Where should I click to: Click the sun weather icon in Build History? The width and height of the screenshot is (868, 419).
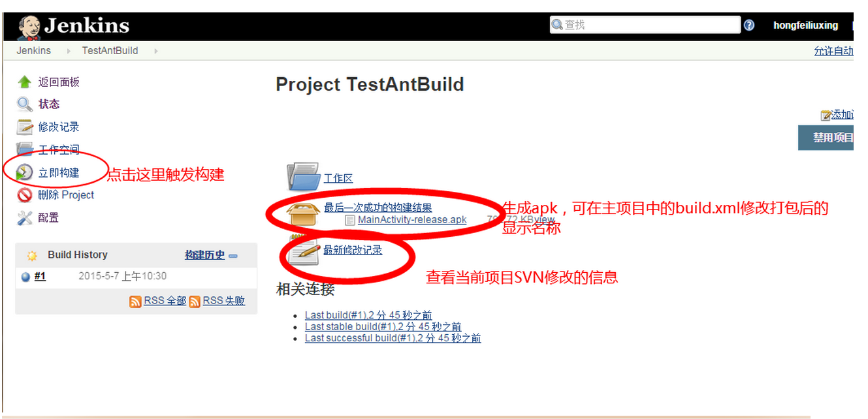pyautogui.click(x=32, y=256)
